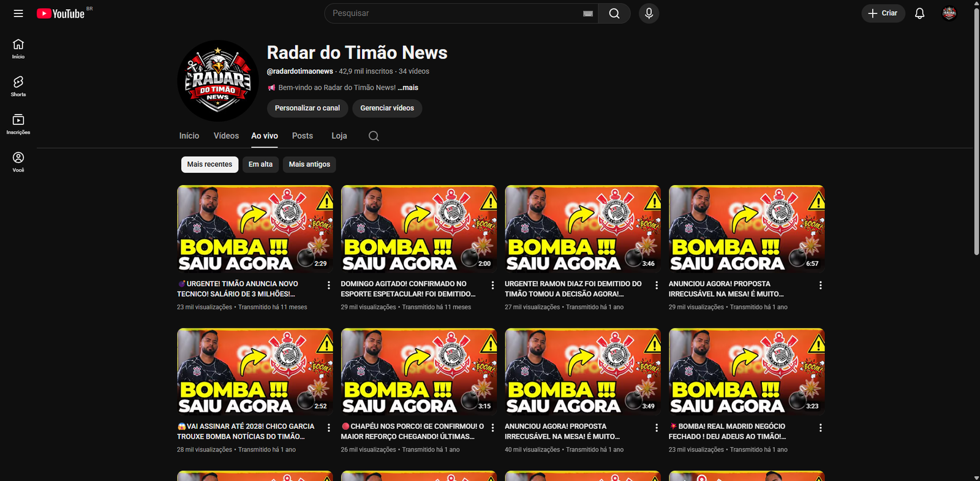Activate voice search microphone

649,13
